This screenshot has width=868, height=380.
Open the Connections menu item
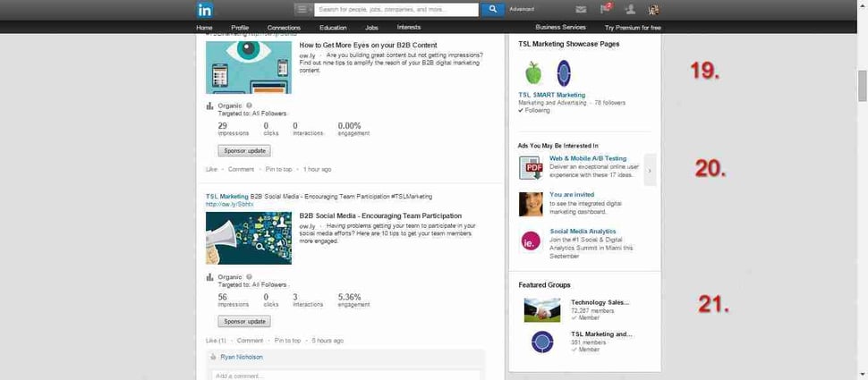coord(284,27)
